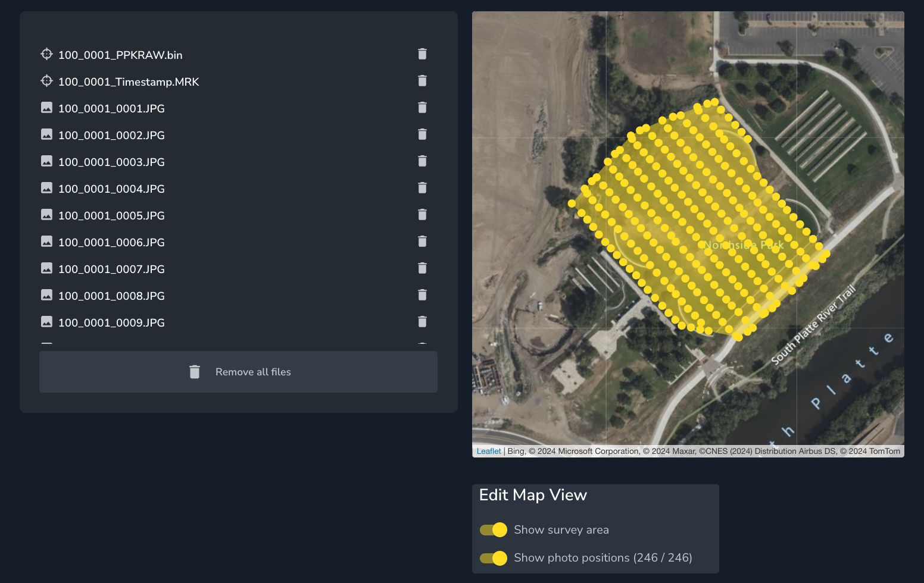Delete 100_0001_0004.JPG using the trash icon
The height and width of the screenshot is (583, 924).
point(422,188)
